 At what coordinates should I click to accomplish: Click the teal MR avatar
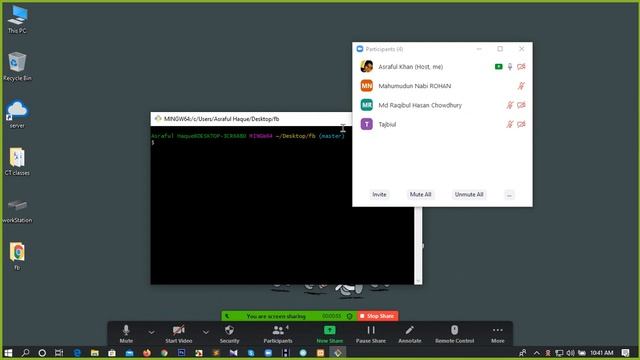point(367,105)
